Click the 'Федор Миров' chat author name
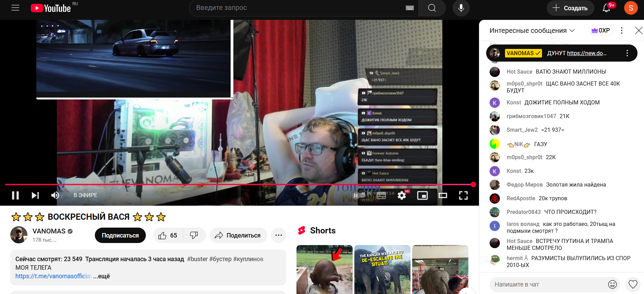The width and height of the screenshot is (644, 294). [x=525, y=185]
